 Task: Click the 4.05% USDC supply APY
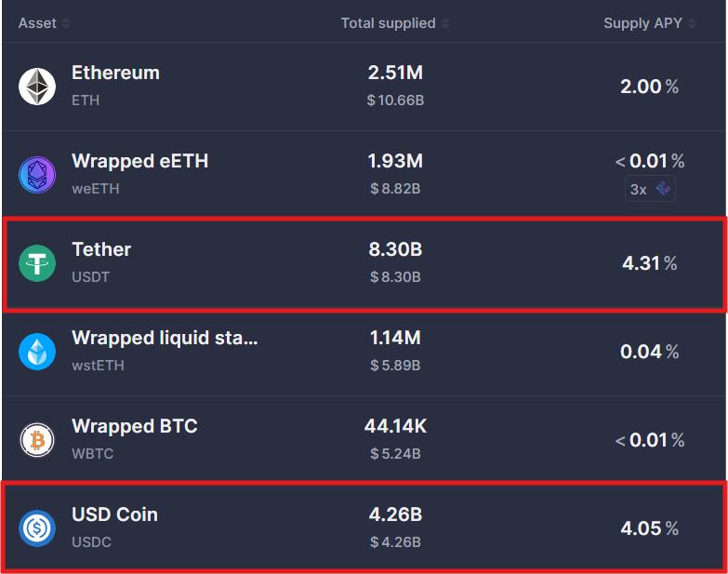coord(649,528)
